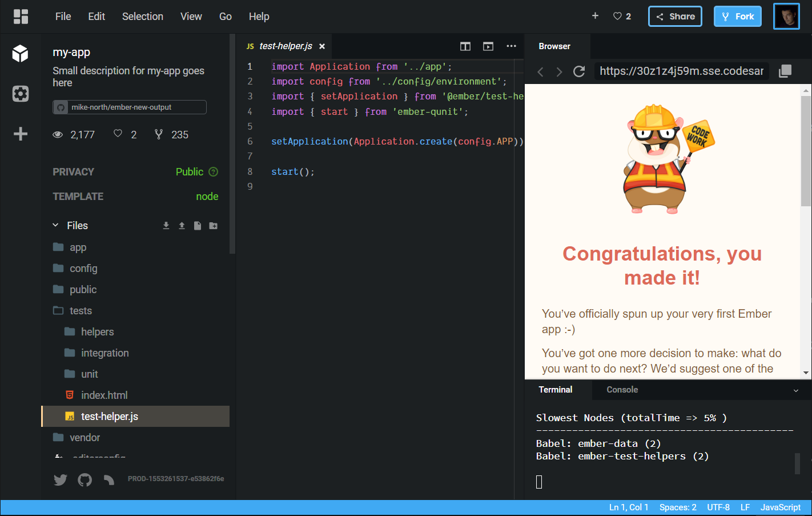The height and width of the screenshot is (516, 812).
Task: Split the editor using the split-view icon
Action: [x=465, y=46]
